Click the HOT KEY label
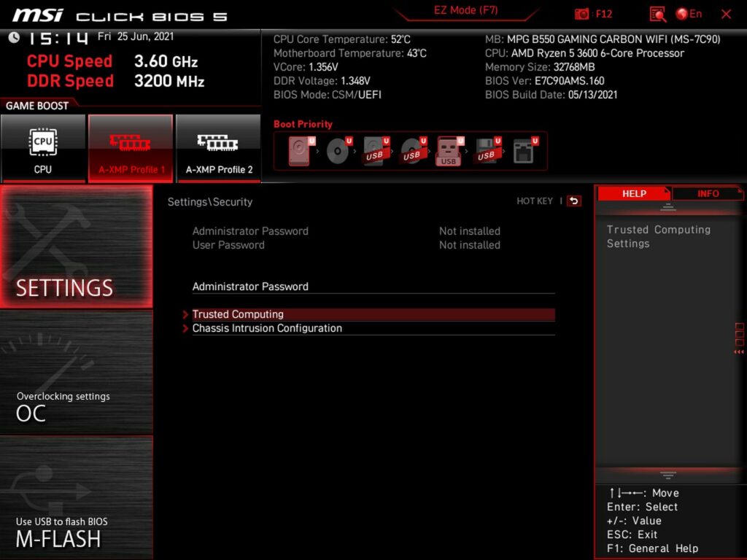 pyautogui.click(x=535, y=201)
